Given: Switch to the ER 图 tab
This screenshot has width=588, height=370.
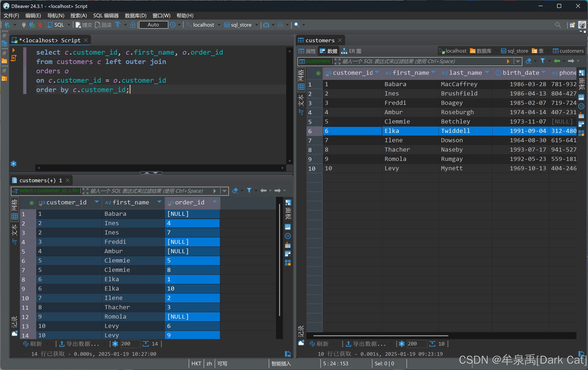Looking at the screenshot, I should pos(351,51).
